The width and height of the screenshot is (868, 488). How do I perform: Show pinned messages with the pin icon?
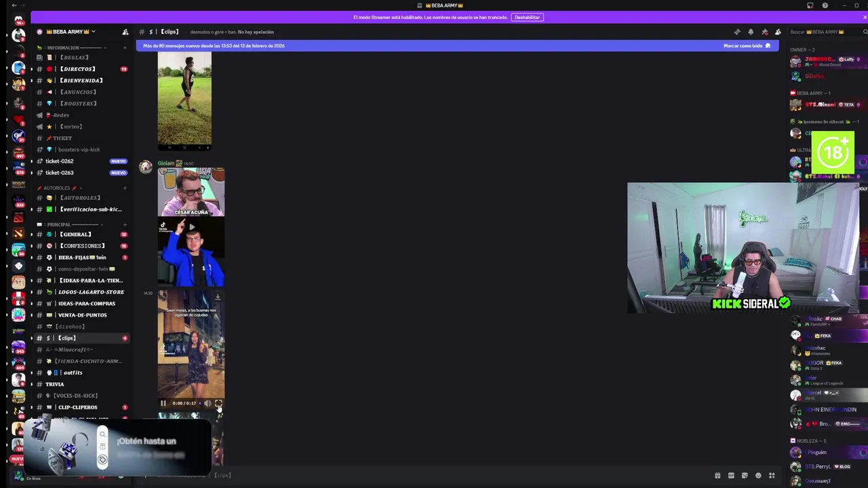(764, 32)
